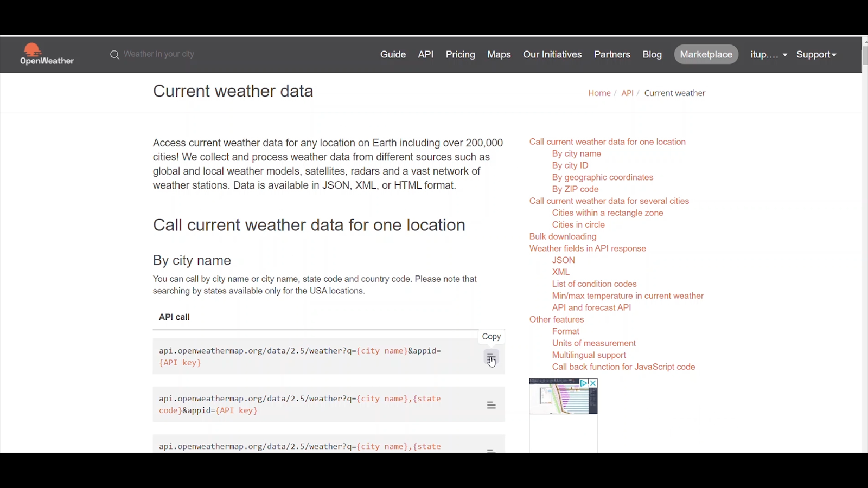The image size is (868, 488).
Task: Jump to 'Other features' section
Action: [557, 320]
